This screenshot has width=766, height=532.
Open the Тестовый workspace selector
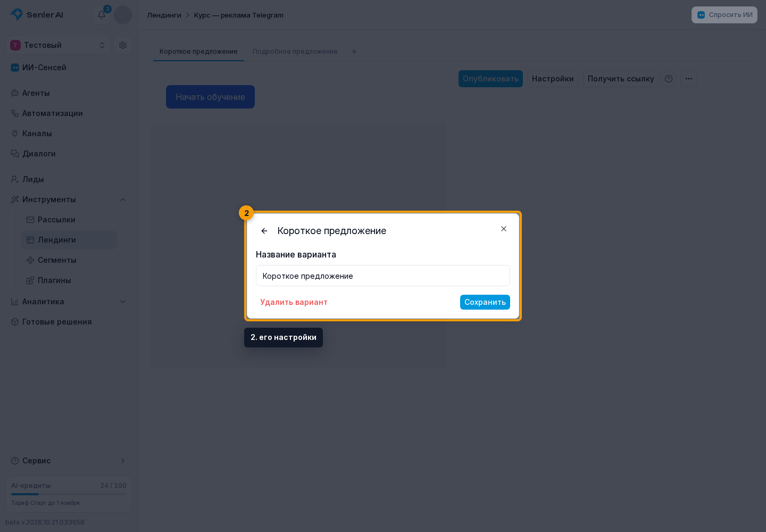point(58,45)
